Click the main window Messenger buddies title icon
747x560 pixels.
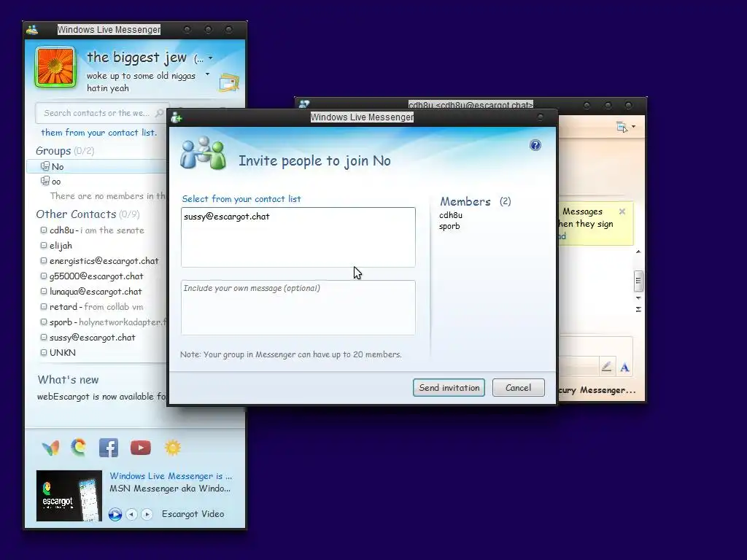click(x=32, y=29)
